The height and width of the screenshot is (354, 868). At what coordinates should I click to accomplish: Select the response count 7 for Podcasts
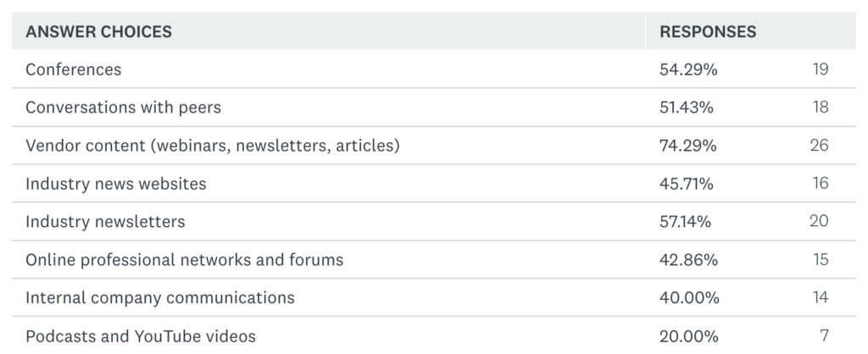pos(824,336)
